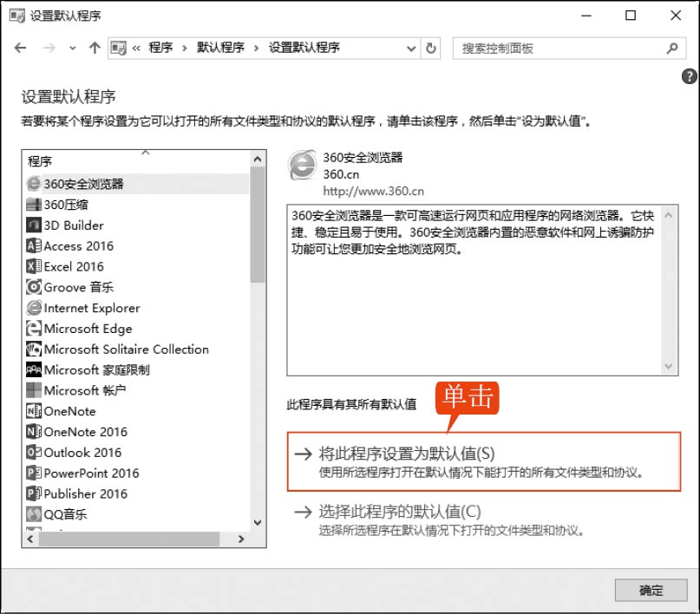700x614 pixels.
Task: Click the program list vertical scrollbar thumb
Action: [257, 225]
